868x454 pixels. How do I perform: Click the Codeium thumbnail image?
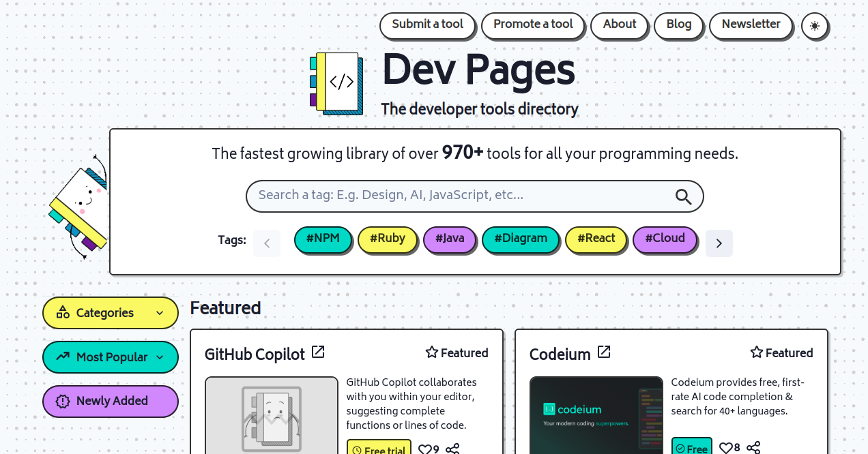pyautogui.click(x=596, y=415)
